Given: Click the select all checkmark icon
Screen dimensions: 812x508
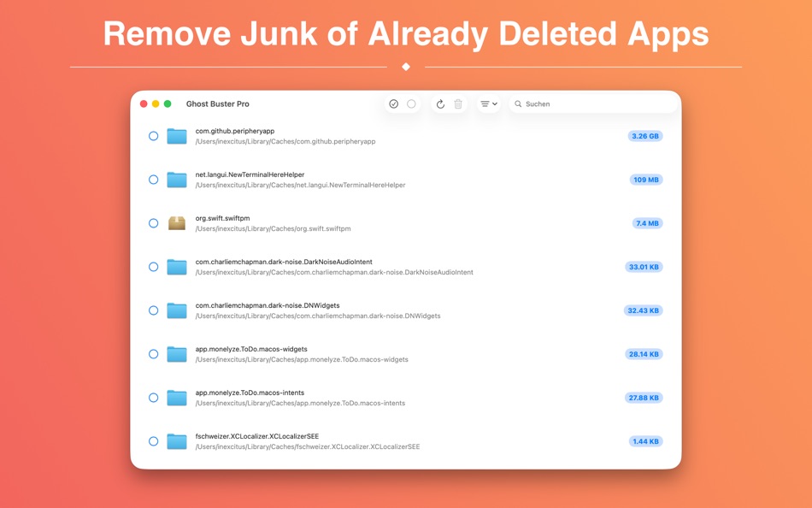Looking at the screenshot, I should tap(393, 104).
